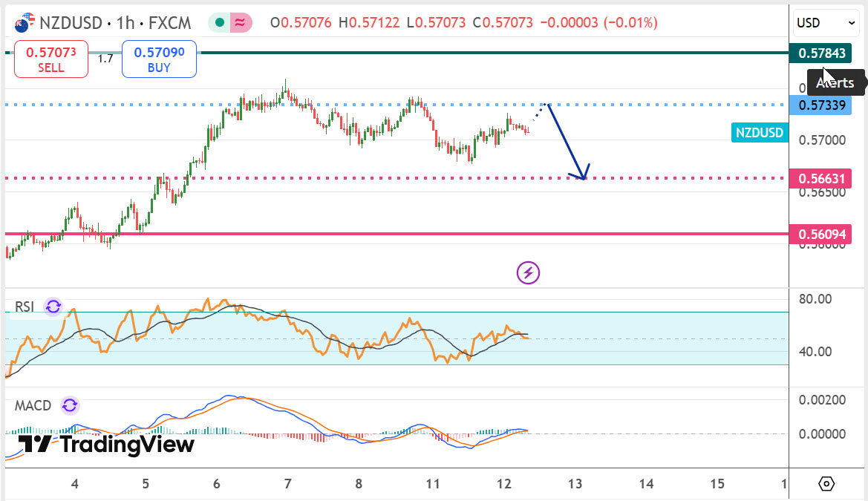This screenshot has height=501, width=868.
Task: Click the FXCM broker label
Action: tap(169, 23)
